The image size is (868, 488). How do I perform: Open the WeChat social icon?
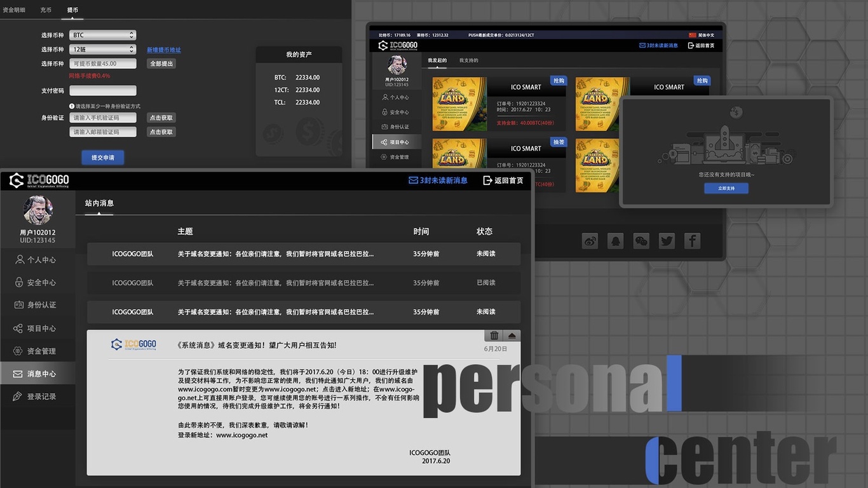641,241
